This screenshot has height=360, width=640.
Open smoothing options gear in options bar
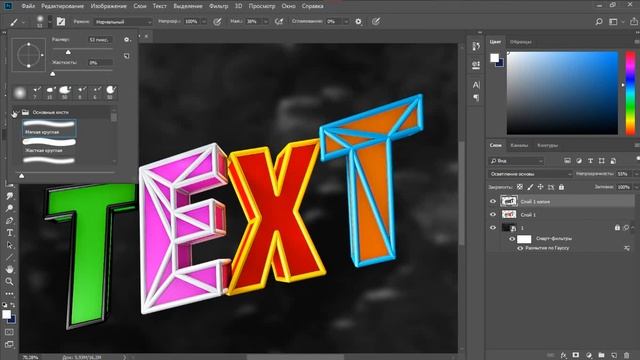[x=358, y=22]
